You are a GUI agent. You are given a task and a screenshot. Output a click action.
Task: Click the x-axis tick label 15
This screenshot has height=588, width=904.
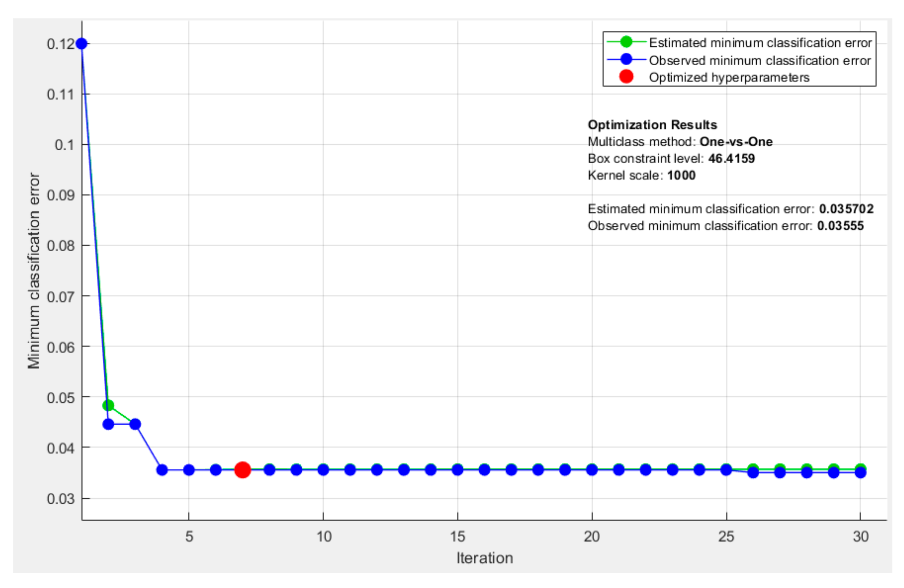pos(457,536)
